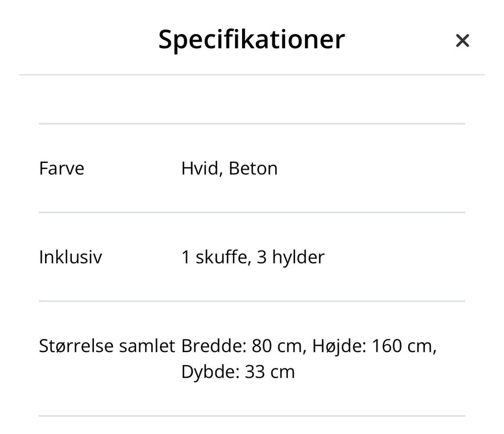Select the Farve label
This screenshot has height=434, width=504.
click(61, 169)
